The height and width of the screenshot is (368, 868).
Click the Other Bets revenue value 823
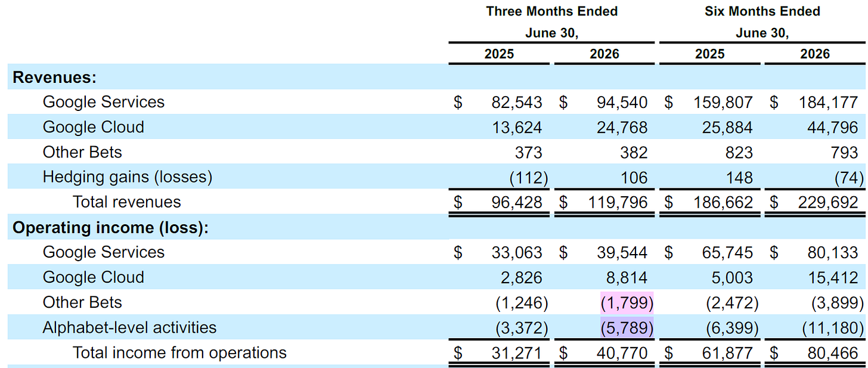(740, 153)
